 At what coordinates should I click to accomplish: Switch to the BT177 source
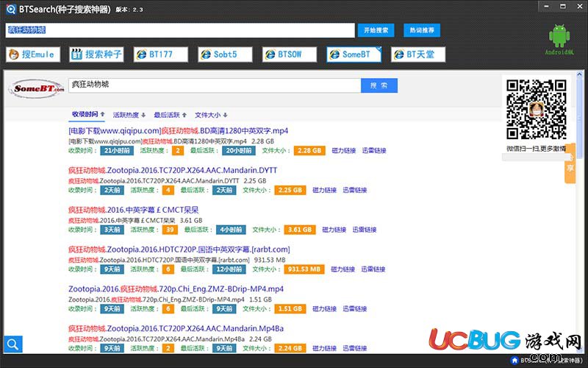(x=161, y=54)
